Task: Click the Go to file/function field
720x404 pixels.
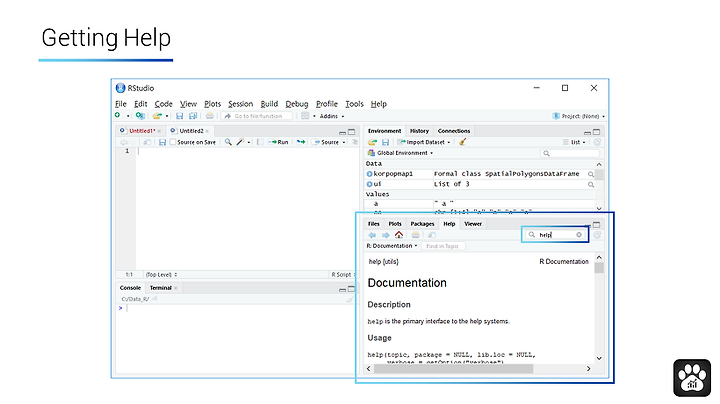Action: (258, 116)
